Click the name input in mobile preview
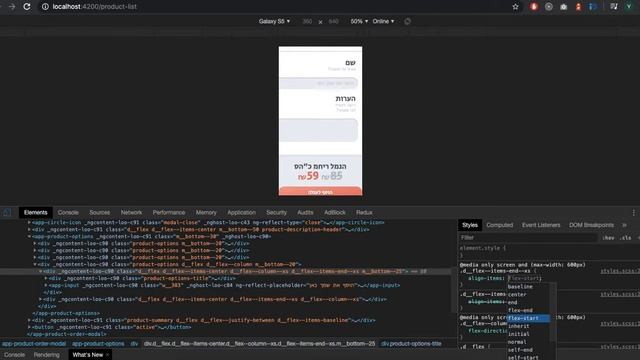Image resolution: width=640 pixels, height=360 pixels. click(319, 83)
